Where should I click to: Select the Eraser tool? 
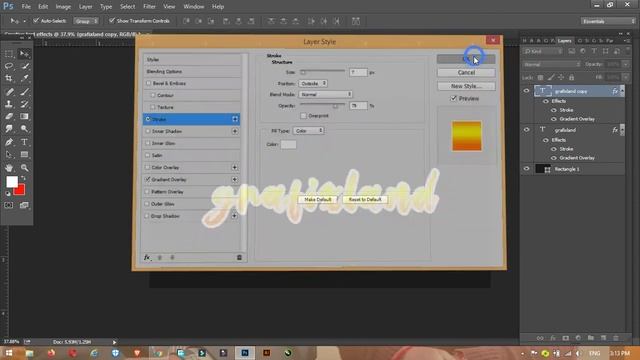click(x=9, y=116)
